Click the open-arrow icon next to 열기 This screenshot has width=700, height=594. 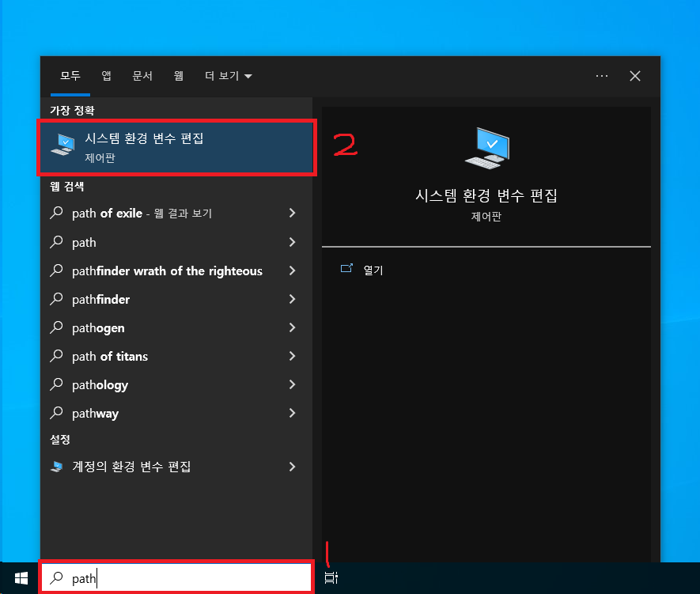coord(346,269)
